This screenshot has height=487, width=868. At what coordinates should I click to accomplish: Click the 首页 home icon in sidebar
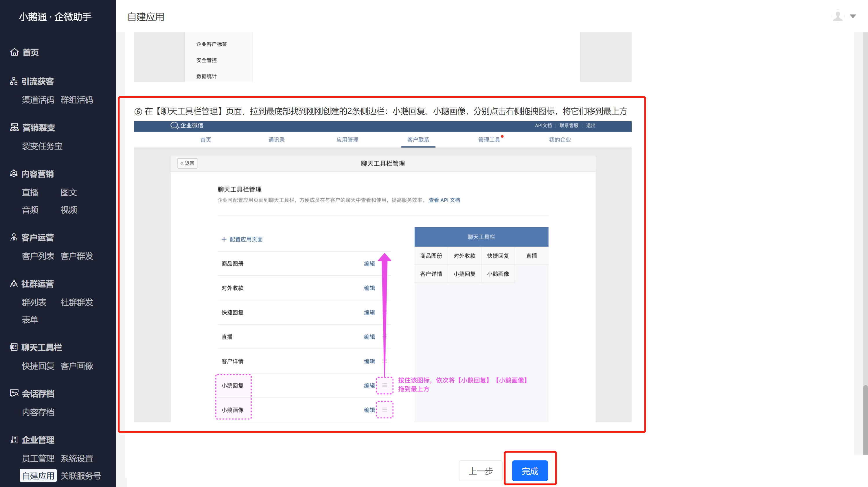click(14, 52)
